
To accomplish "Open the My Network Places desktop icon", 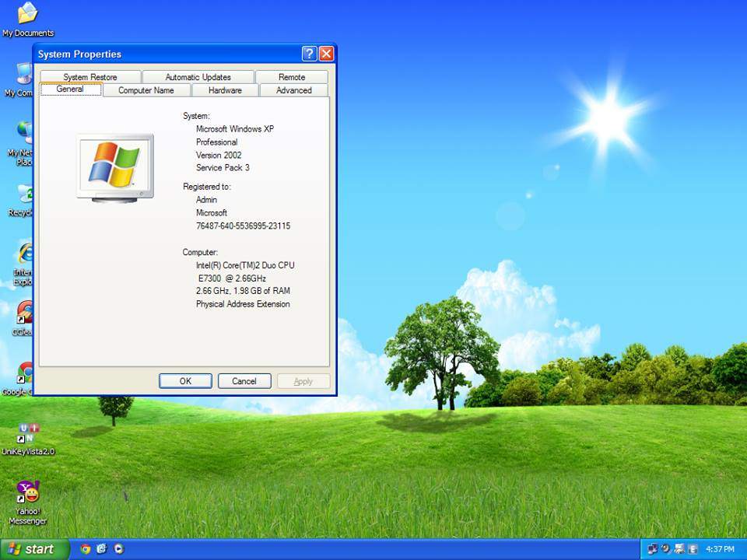I will [x=25, y=132].
